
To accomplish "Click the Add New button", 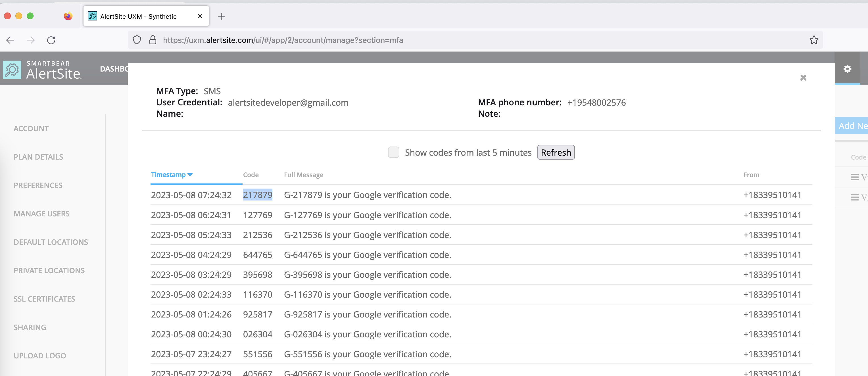I will click(852, 126).
